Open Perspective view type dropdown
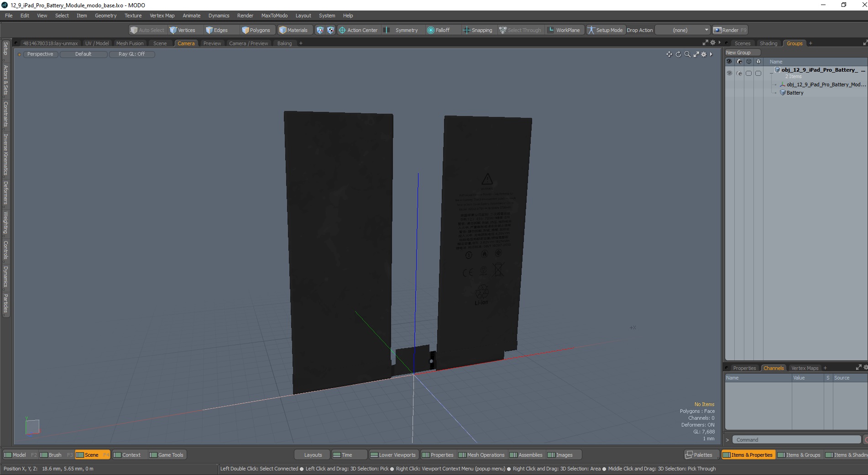This screenshot has width=868, height=475. [x=40, y=54]
